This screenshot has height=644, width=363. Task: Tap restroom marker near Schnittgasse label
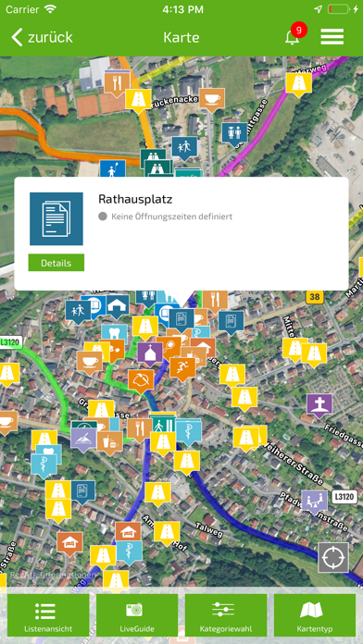[x=234, y=133]
